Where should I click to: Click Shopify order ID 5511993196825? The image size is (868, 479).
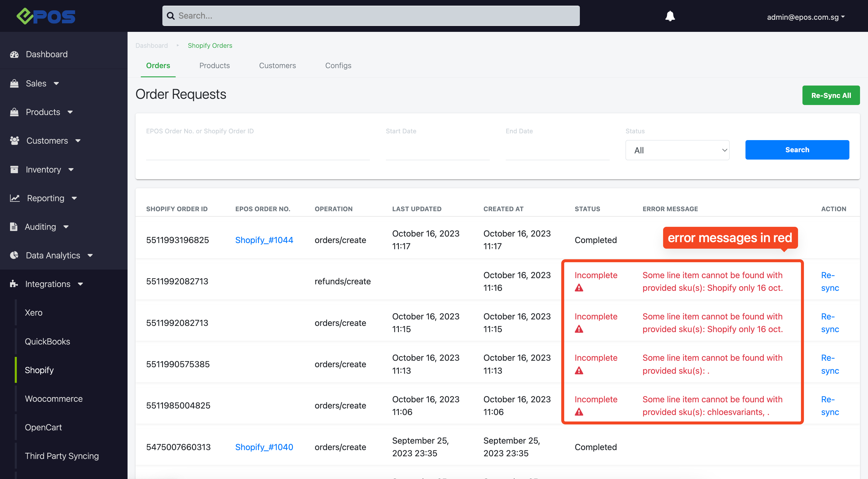177,240
